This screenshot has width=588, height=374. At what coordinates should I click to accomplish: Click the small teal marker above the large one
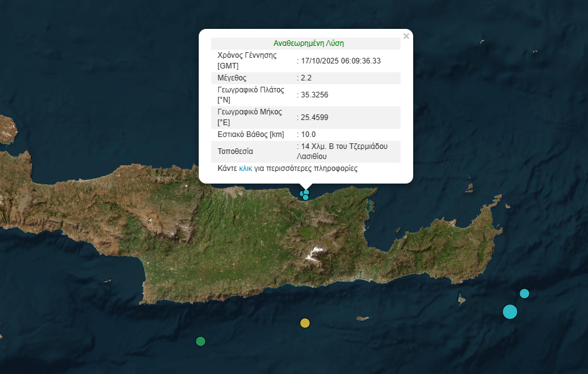tap(524, 294)
